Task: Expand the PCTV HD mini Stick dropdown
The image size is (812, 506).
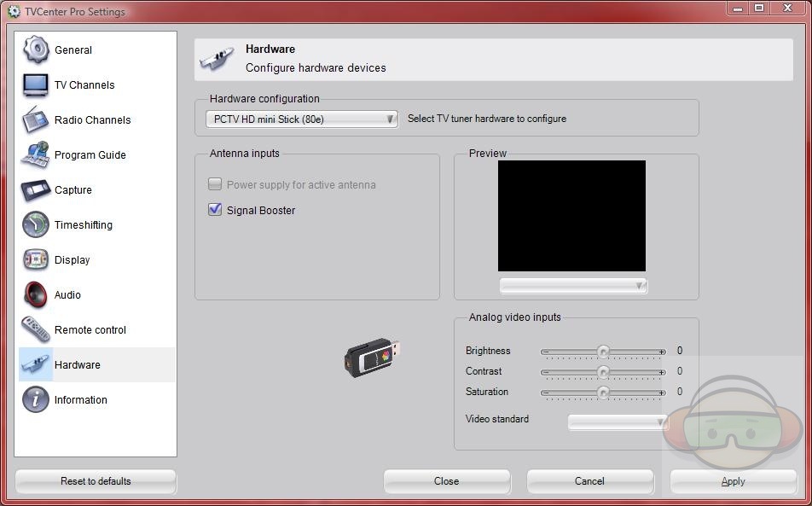Action: click(x=302, y=119)
